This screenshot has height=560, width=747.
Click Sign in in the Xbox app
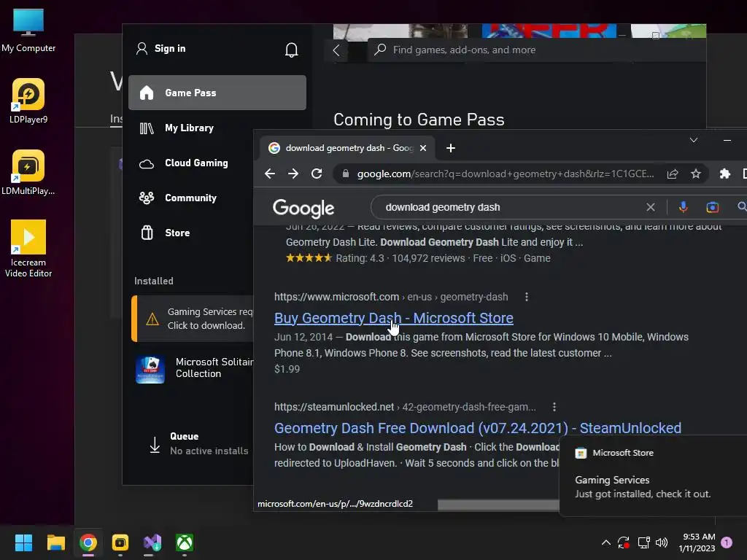pos(160,49)
